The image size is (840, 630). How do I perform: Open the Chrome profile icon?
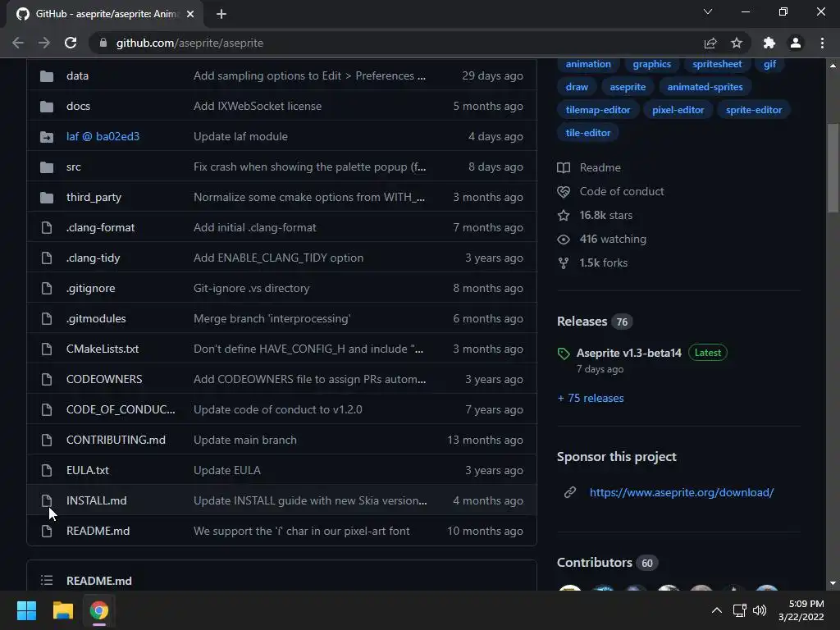pyautogui.click(x=796, y=43)
